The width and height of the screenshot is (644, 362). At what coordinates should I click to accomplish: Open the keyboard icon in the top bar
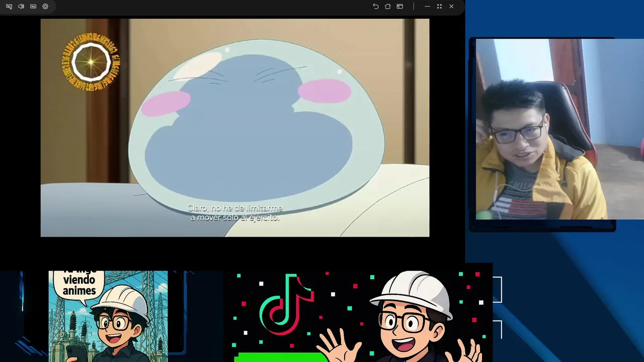point(33,7)
